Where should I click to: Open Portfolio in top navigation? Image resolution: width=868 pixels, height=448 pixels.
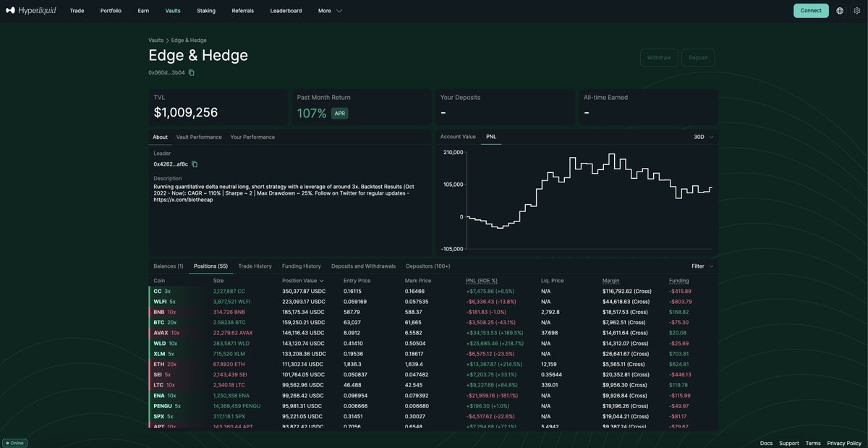tap(111, 11)
